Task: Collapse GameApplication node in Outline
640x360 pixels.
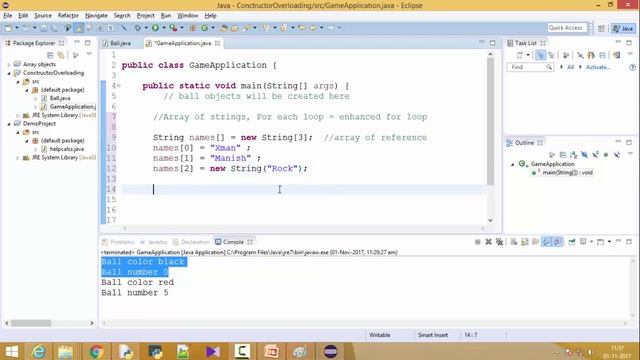Action: coord(513,164)
